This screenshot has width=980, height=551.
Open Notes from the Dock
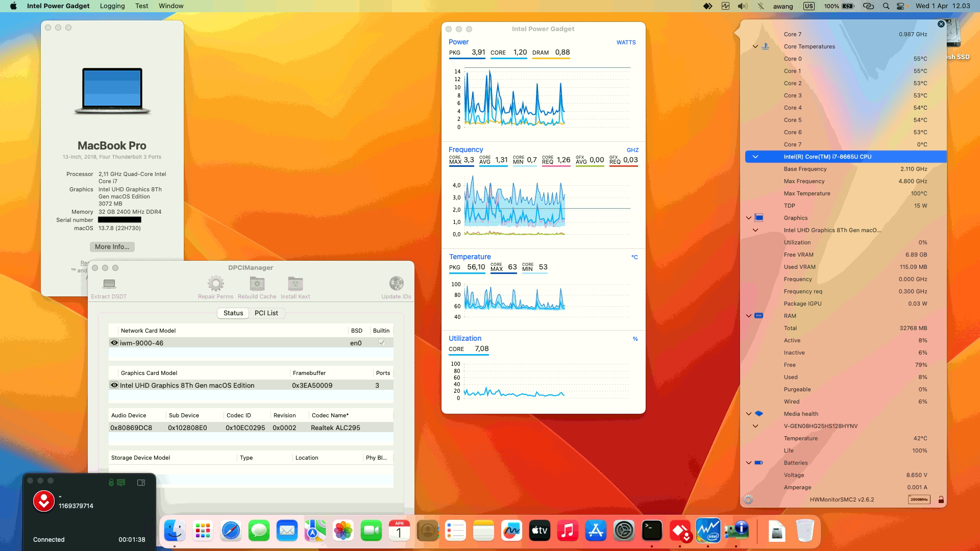[483, 531]
